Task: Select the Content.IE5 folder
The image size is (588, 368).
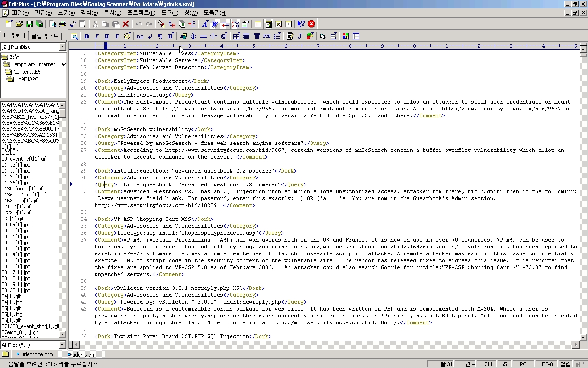Action: (x=27, y=72)
